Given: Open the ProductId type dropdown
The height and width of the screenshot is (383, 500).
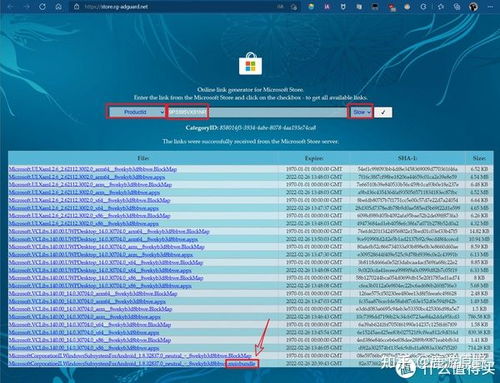Looking at the screenshot, I should click(137, 112).
